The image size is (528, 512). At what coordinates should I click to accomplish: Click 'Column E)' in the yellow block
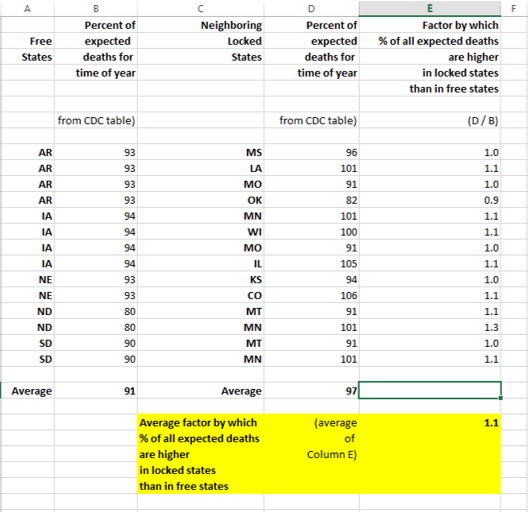tap(311, 454)
